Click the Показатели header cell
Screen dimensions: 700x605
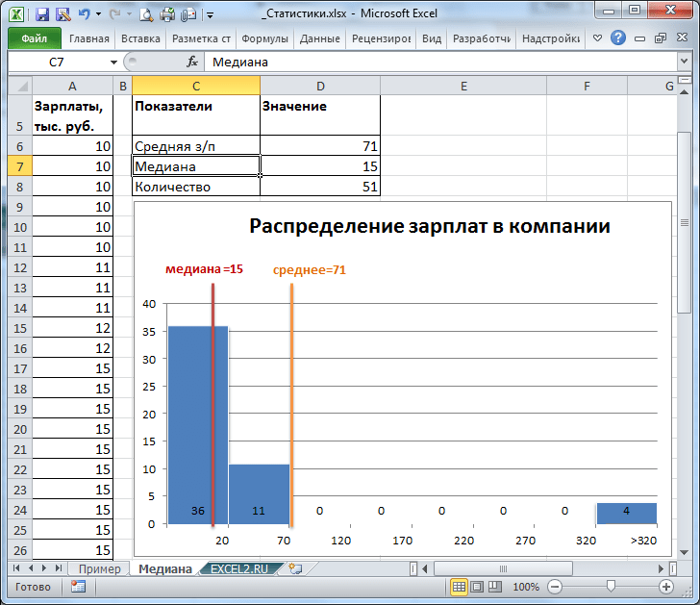coord(196,115)
